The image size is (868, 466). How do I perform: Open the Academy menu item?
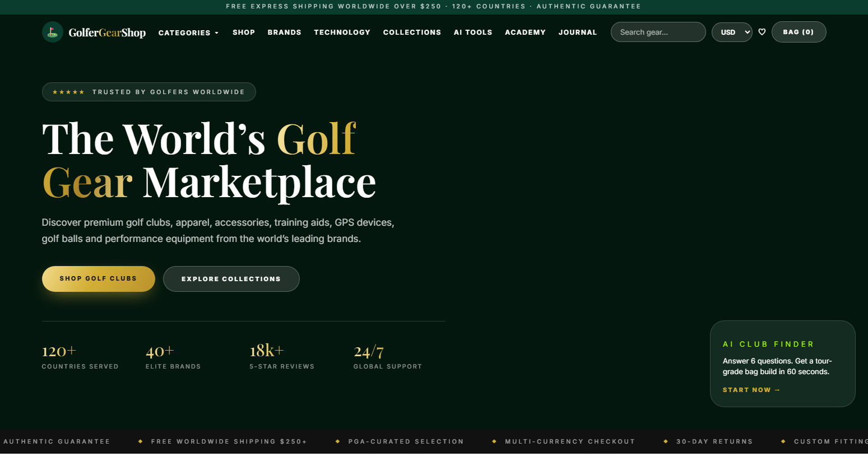point(525,32)
